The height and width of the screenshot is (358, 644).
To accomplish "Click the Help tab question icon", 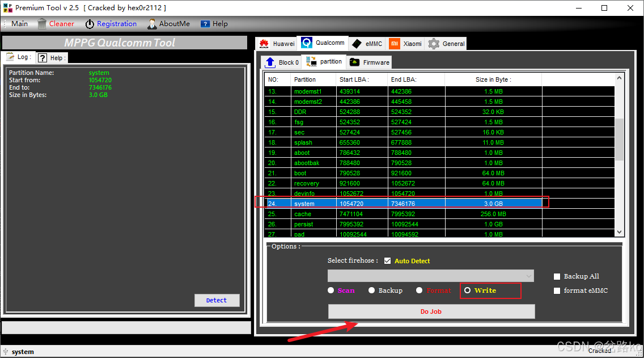I will pyautogui.click(x=43, y=58).
